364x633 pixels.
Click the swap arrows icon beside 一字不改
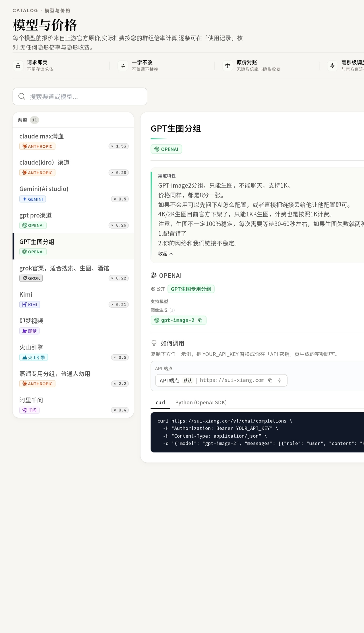click(123, 66)
